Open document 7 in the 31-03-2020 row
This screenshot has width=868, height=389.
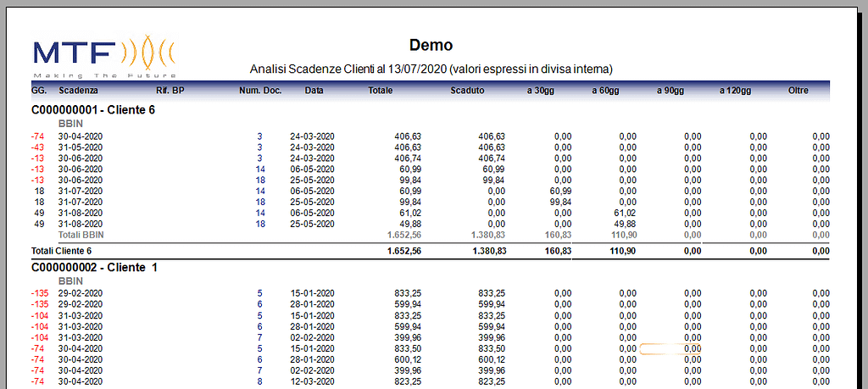(259, 337)
